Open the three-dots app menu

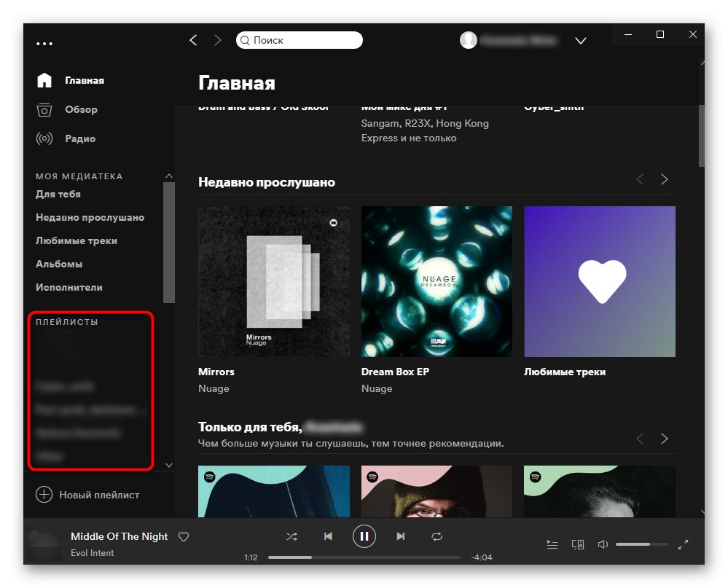point(44,44)
